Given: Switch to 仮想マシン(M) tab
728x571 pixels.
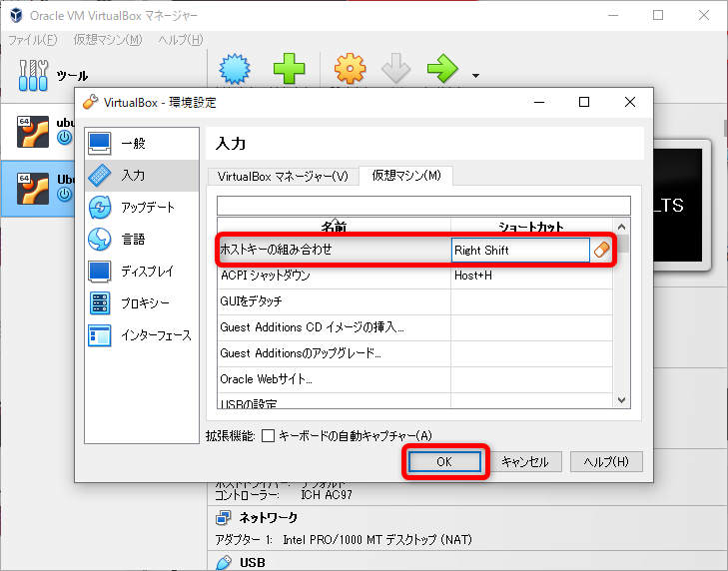Looking at the screenshot, I should (x=406, y=176).
